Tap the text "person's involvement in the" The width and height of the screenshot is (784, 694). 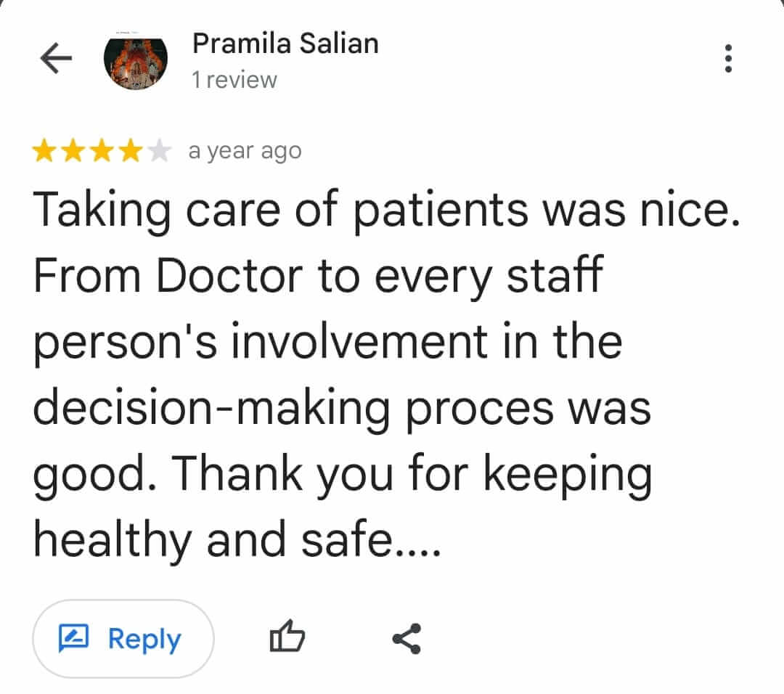point(328,343)
